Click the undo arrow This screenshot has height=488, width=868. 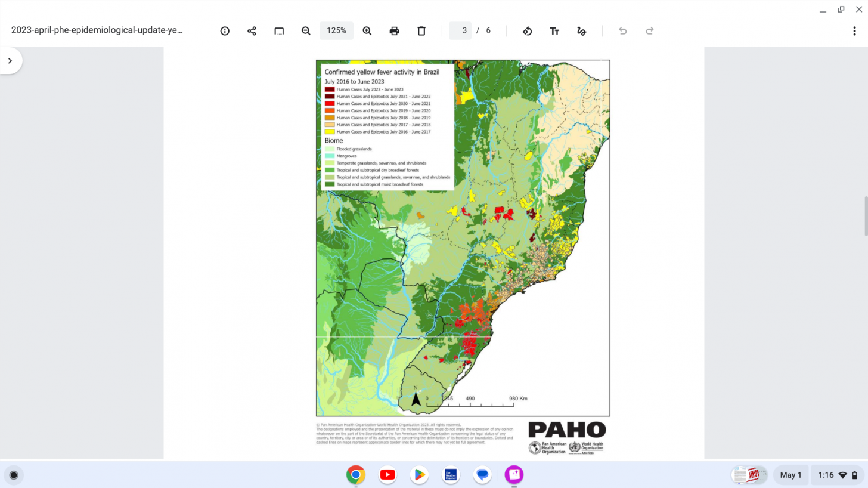pyautogui.click(x=622, y=31)
